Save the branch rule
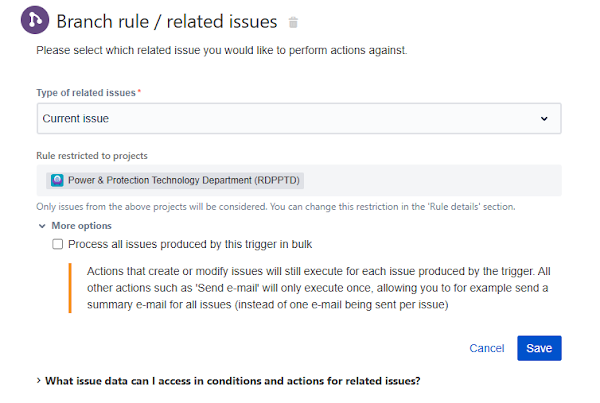 click(x=539, y=348)
